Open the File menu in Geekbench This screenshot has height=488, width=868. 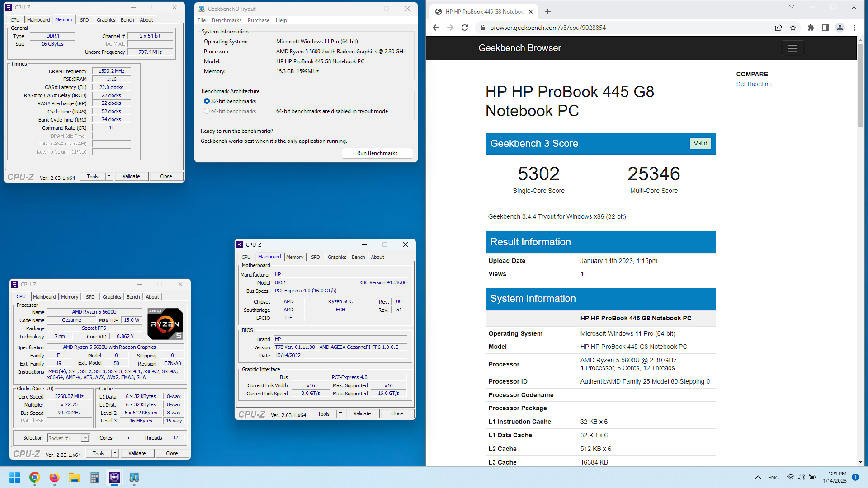[202, 20]
